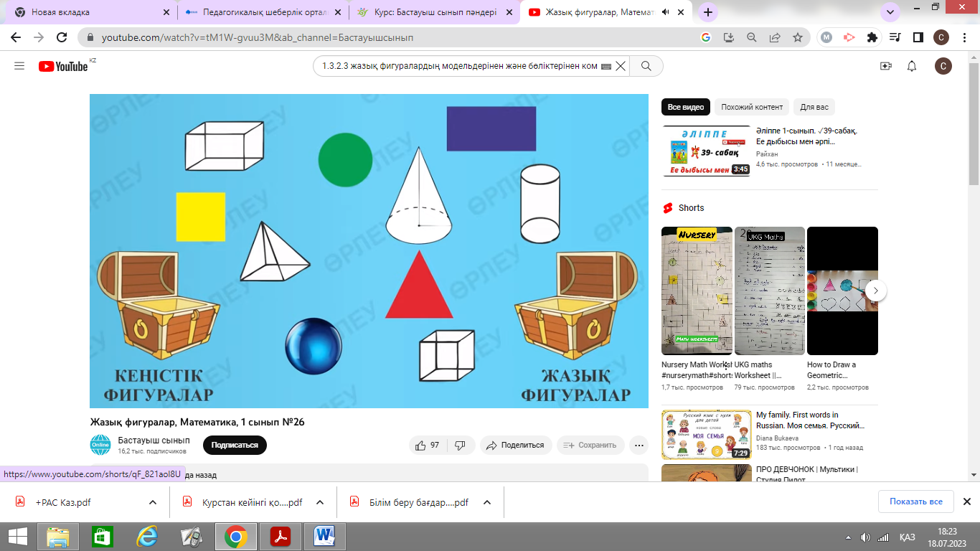980x551 pixels.
Task: Click the address bar URL
Action: 258,37
